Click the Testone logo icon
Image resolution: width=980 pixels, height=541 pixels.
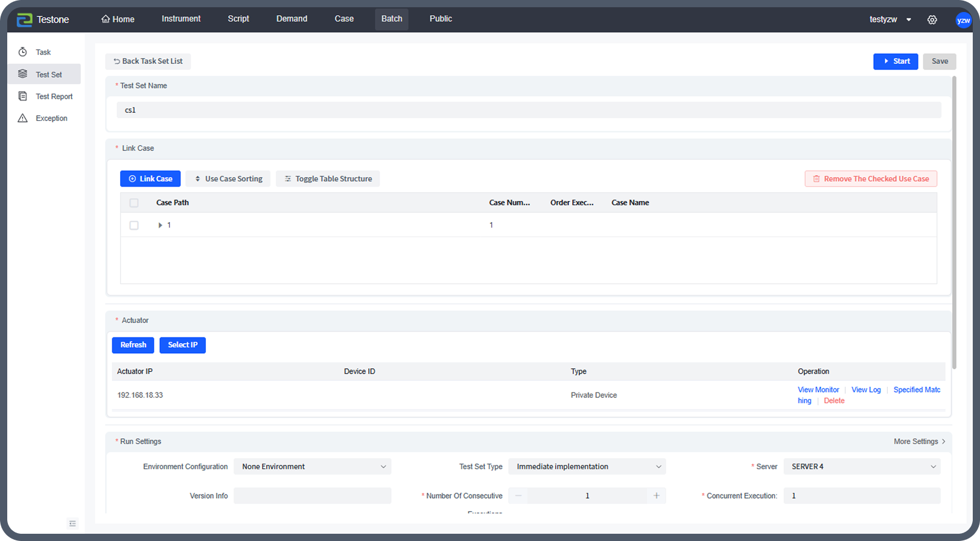pos(24,19)
